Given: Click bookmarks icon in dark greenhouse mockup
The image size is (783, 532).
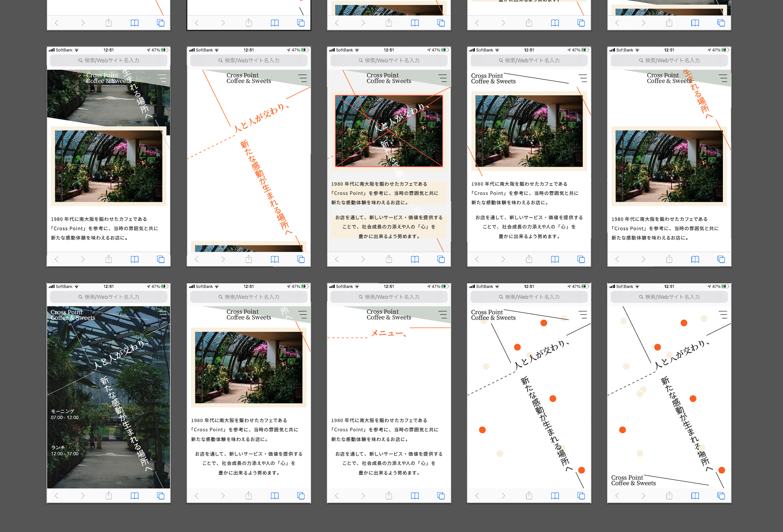Looking at the screenshot, I should (x=134, y=495).
